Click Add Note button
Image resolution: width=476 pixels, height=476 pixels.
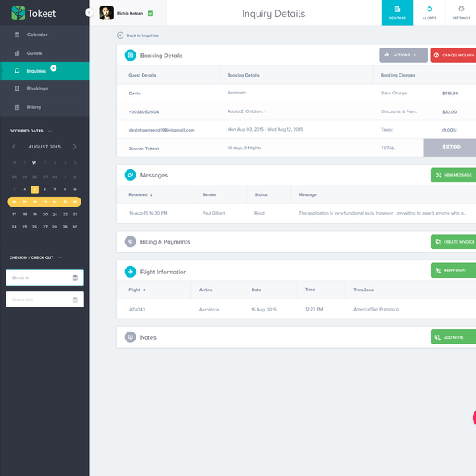pos(453,337)
